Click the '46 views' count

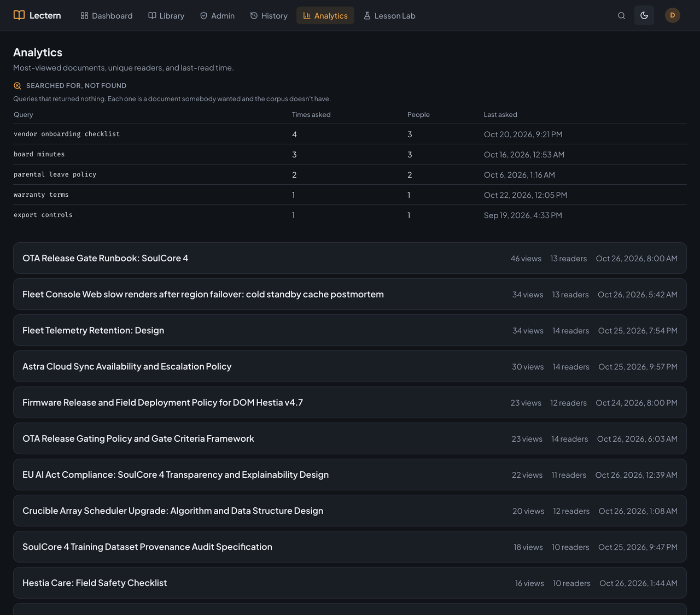526,259
